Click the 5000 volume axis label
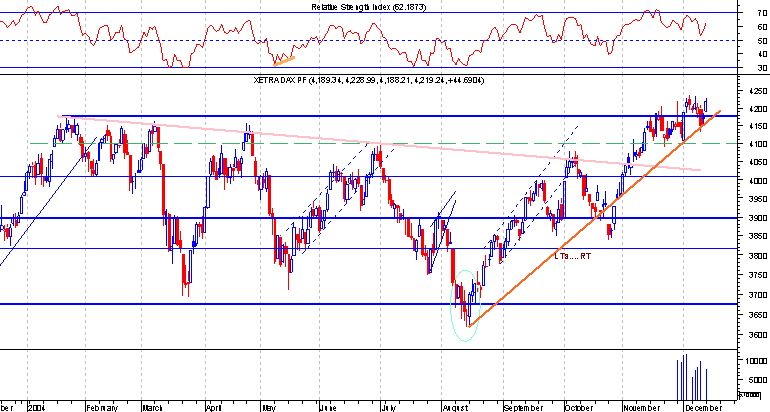 pos(759,380)
